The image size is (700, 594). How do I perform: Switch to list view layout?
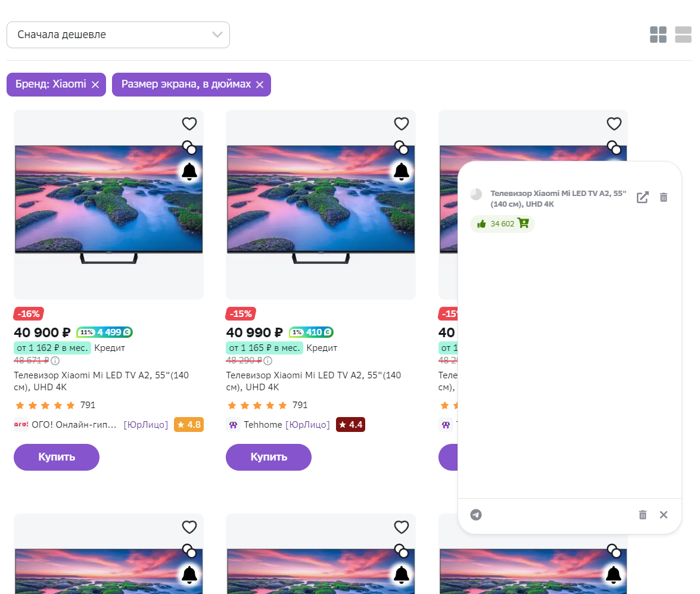coord(683,35)
